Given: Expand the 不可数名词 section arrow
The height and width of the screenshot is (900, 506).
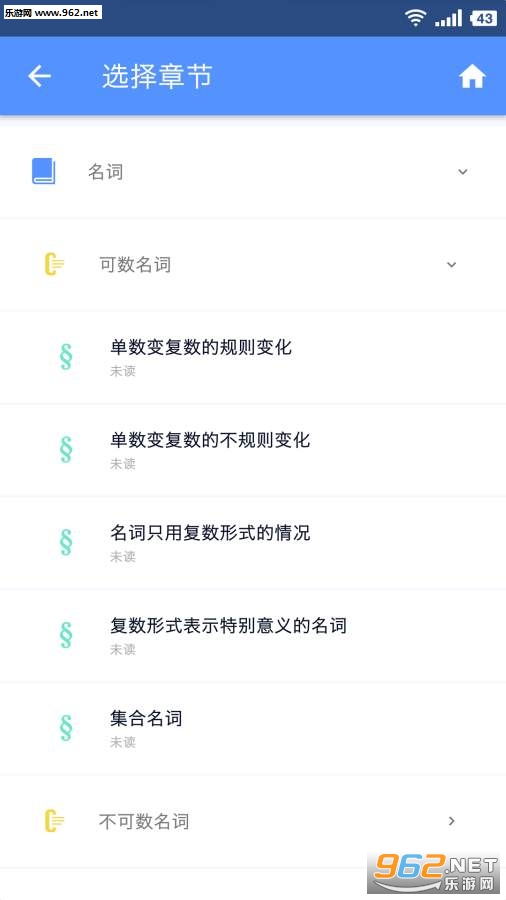Looking at the screenshot, I should (x=451, y=821).
